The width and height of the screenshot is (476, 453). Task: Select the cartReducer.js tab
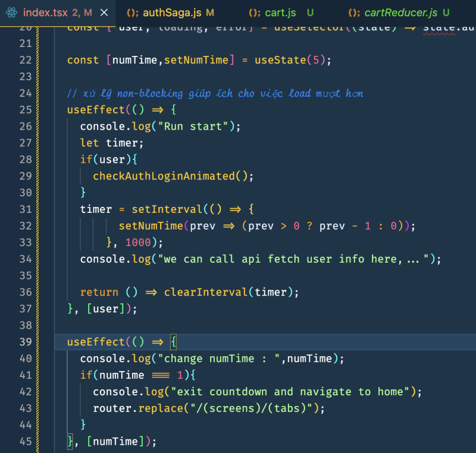pyautogui.click(x=400, y=12)
